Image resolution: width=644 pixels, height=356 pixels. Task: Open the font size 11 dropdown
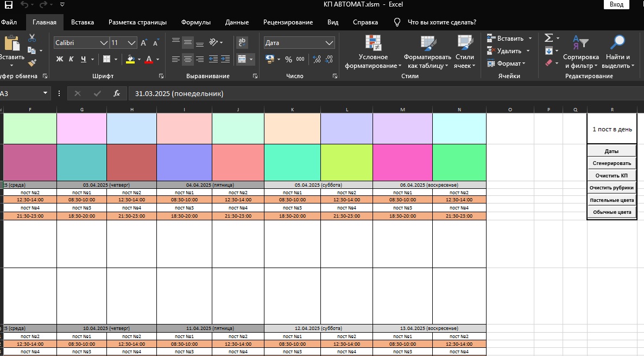point(131,43)
